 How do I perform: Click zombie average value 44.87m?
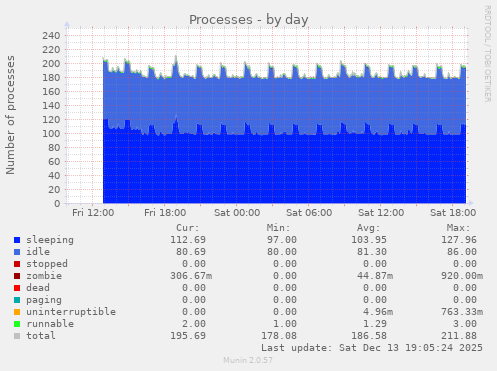coord(375,276)
